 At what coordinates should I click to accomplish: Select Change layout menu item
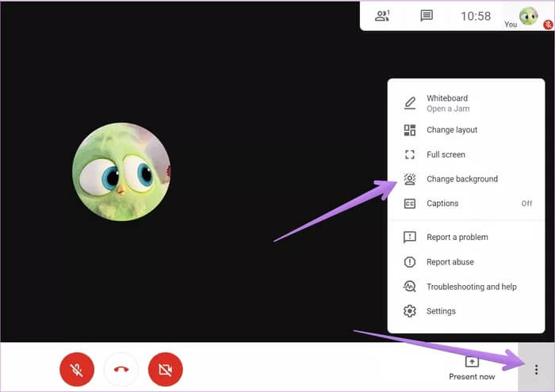point(466,130)
